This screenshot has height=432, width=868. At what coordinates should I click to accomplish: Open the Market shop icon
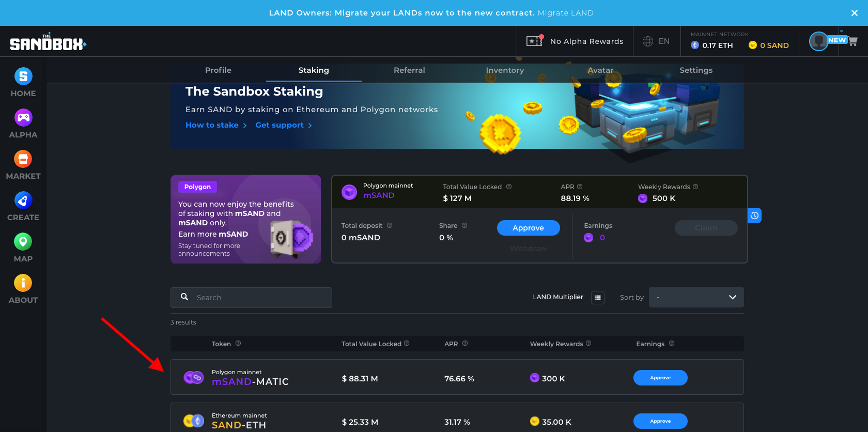click(23, 159)
